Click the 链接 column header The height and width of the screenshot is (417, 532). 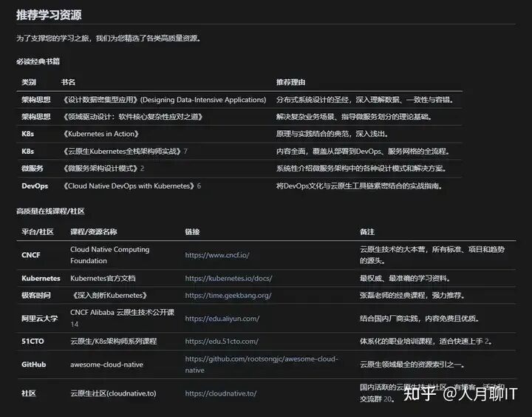point(192,232)
